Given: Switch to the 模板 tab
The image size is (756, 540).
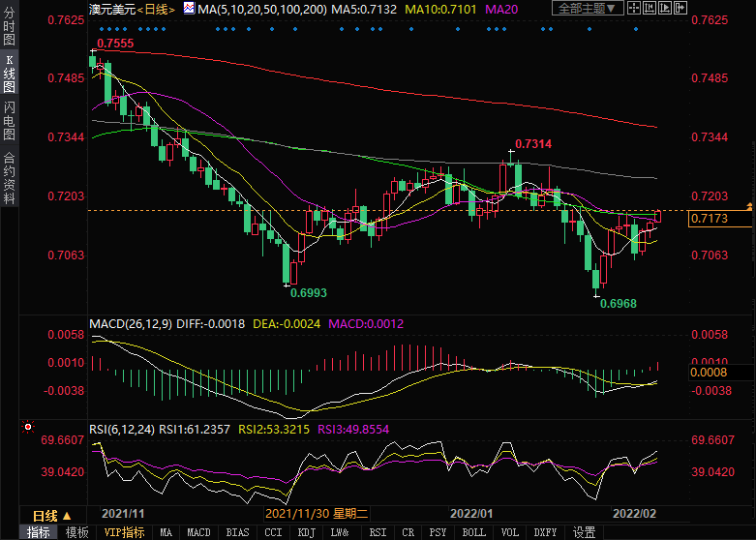Looking at the screenshot, I should 76,532.
